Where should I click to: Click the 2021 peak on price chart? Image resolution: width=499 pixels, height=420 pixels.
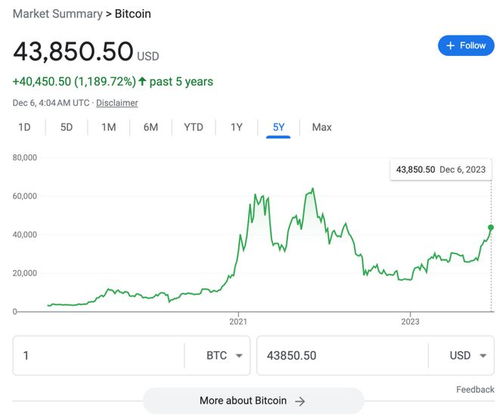[313, 189]
